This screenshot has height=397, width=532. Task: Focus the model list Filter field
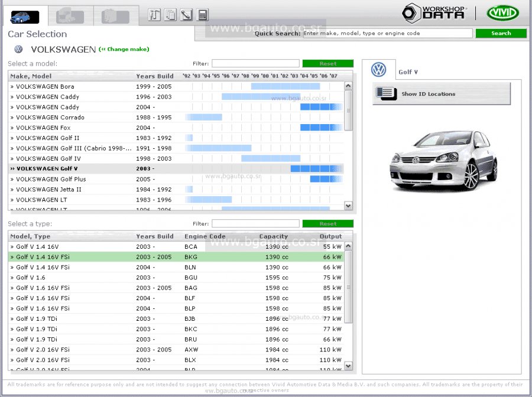click(x=255, y=63)
